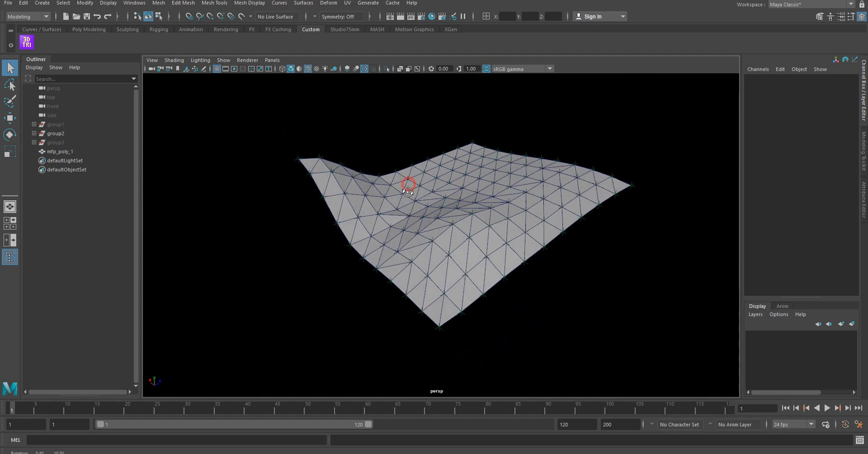Switch to the Anim layer tab
This screenshot has height=454, width=868.
782,306
